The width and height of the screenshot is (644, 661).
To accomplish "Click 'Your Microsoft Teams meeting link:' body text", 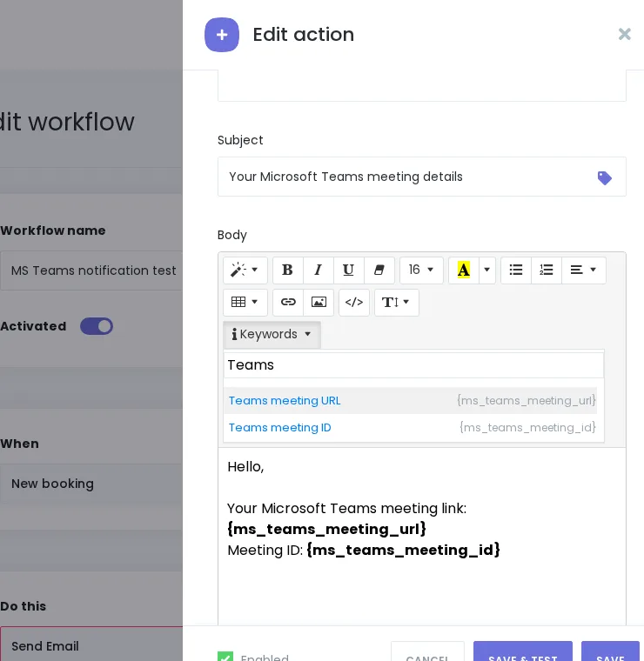I will [346, 509].
